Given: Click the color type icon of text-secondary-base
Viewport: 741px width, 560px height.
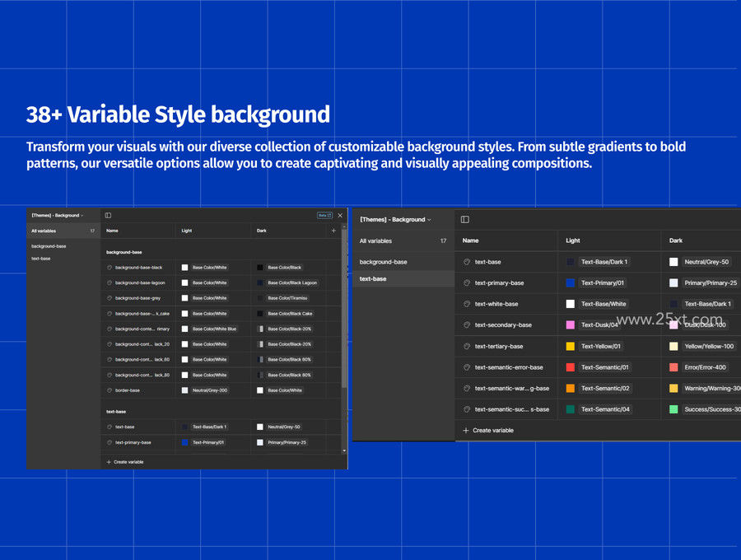Looking at the screenshot, I should coord(467,324).
